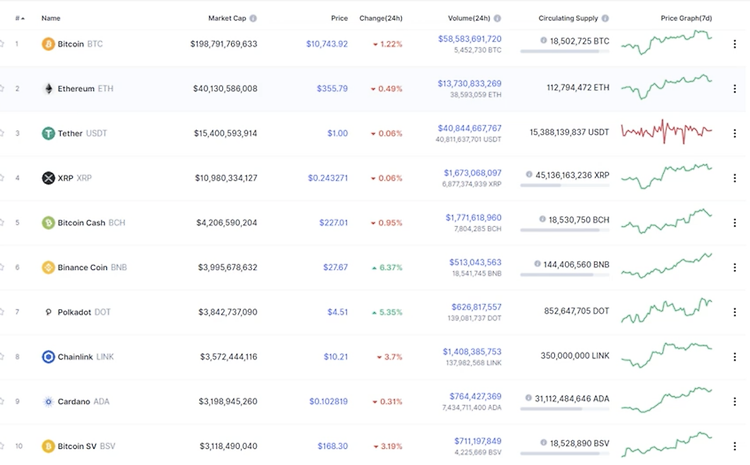Viewport: 750px width, 465px height.
Task: Click the Polkadot logo icon
Action: (x=48, y=312)
